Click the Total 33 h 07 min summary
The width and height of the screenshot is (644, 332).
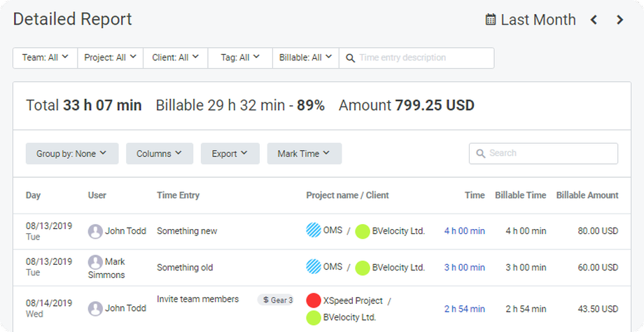[x=84, y=106]
